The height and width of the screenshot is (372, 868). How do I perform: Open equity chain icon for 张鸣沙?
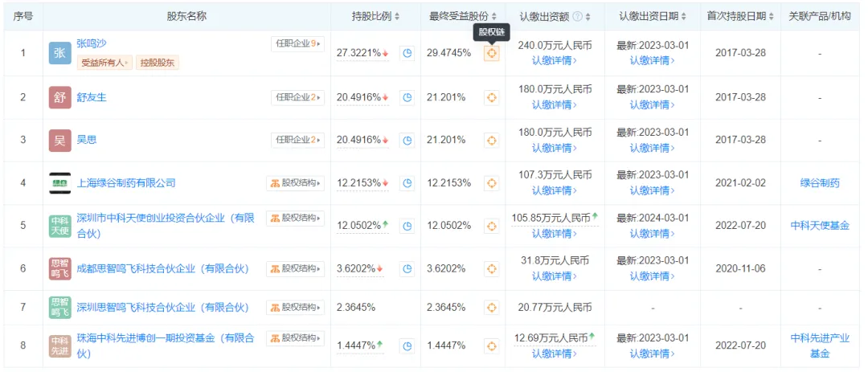491,54
